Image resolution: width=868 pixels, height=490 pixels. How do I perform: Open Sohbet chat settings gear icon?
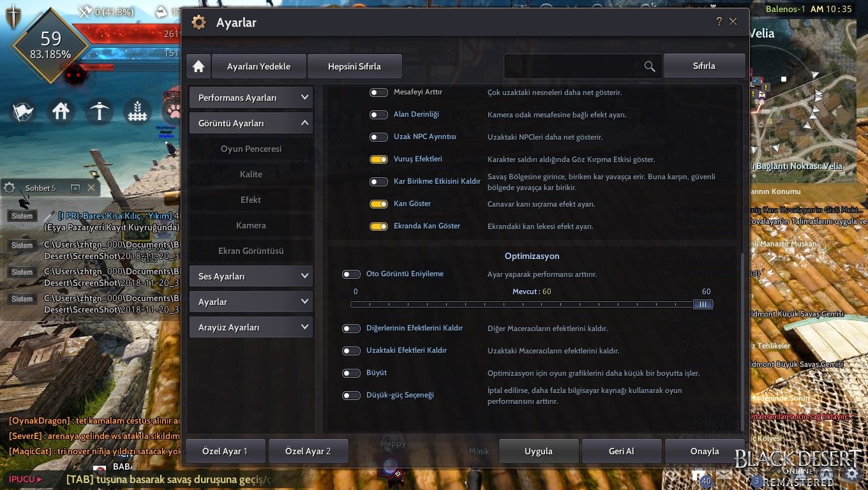(x=10, y=188)
